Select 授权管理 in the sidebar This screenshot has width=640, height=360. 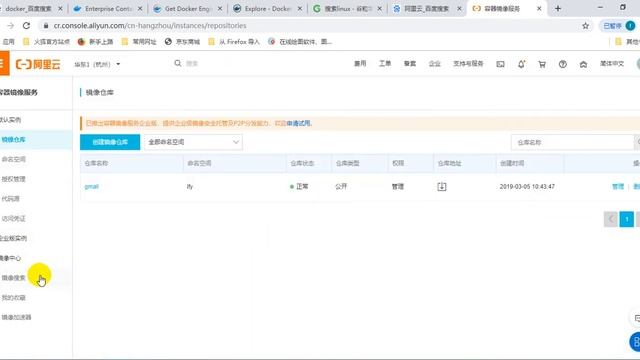click(x=13, y=179)
